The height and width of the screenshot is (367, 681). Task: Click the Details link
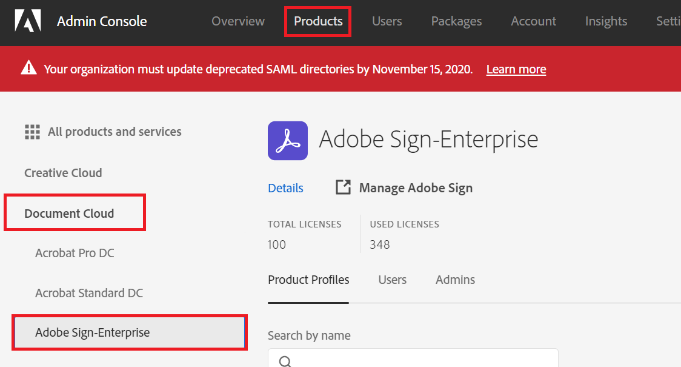coord(285,188)
